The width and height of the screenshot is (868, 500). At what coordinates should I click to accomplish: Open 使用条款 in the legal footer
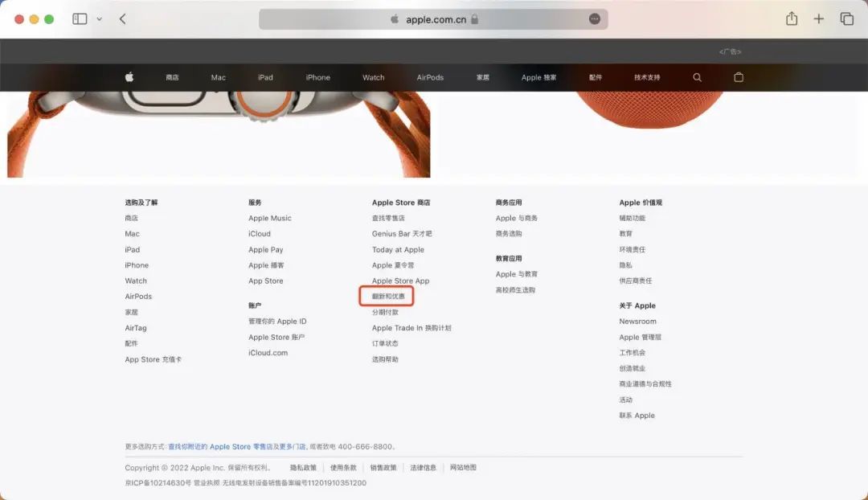[343, 468]
